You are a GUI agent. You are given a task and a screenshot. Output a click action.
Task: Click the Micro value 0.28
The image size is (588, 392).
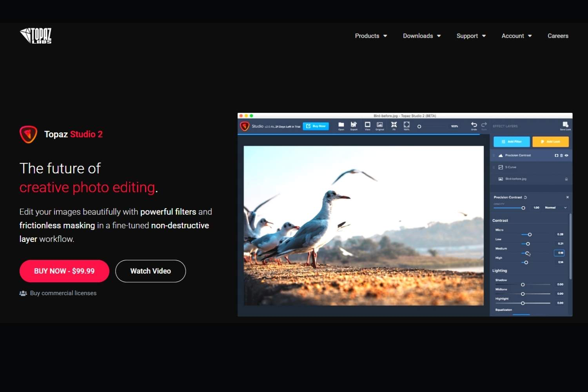point(560,234)
